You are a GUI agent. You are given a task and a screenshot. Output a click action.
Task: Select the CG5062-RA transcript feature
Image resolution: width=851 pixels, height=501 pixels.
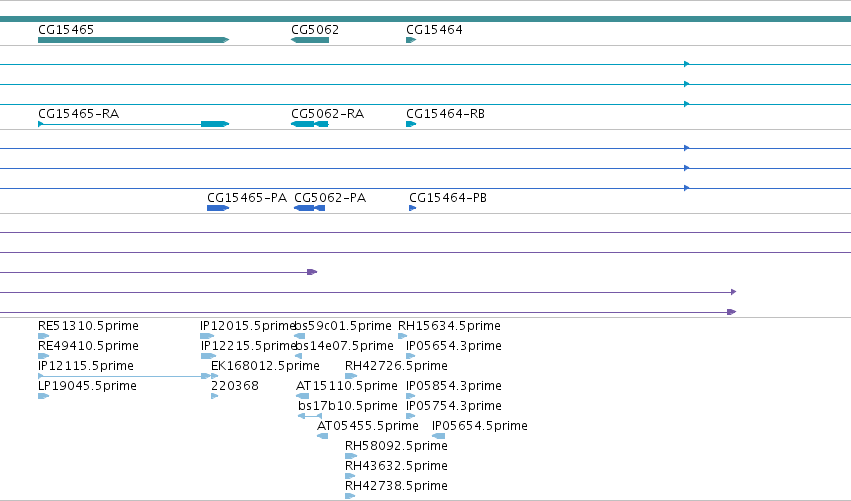310,124
